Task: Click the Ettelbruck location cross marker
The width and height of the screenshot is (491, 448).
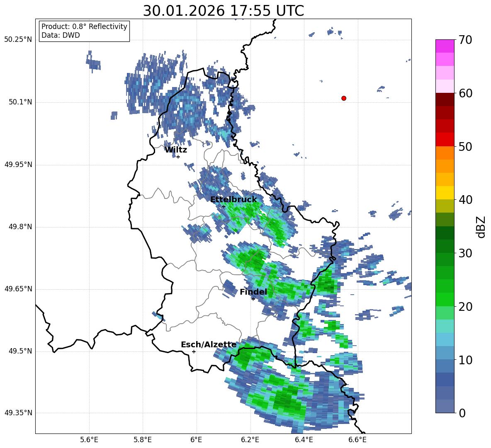Action: click(224, 206)
